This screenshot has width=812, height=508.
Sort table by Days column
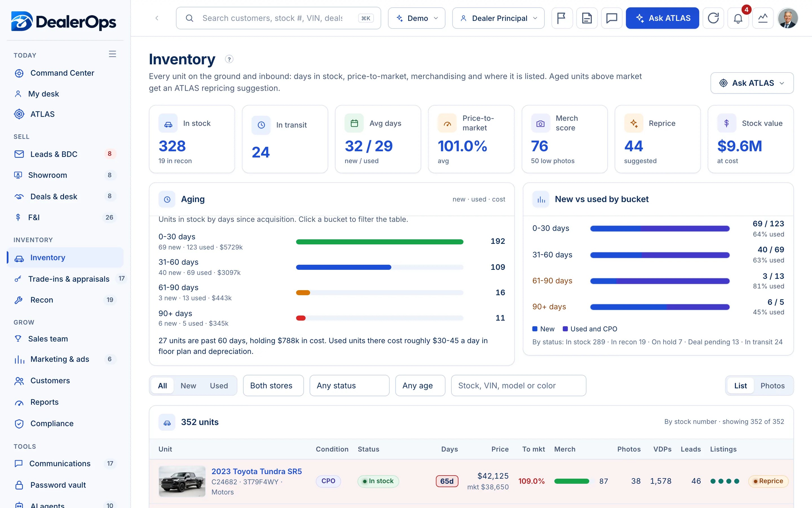(x=449, y=449)
